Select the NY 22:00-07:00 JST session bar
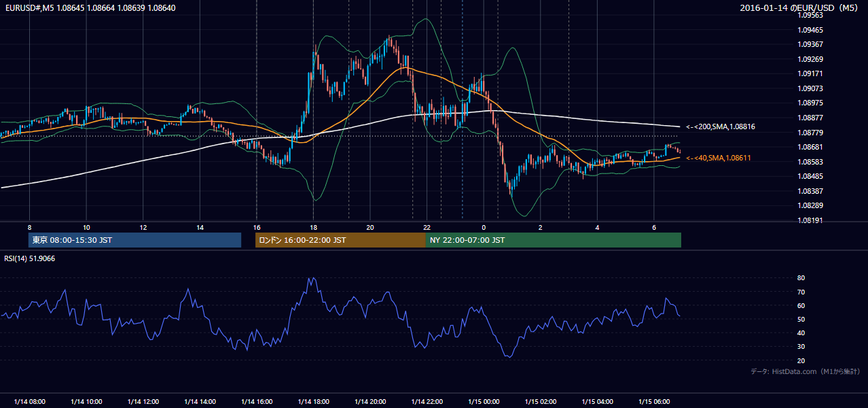 click(554, 240)
